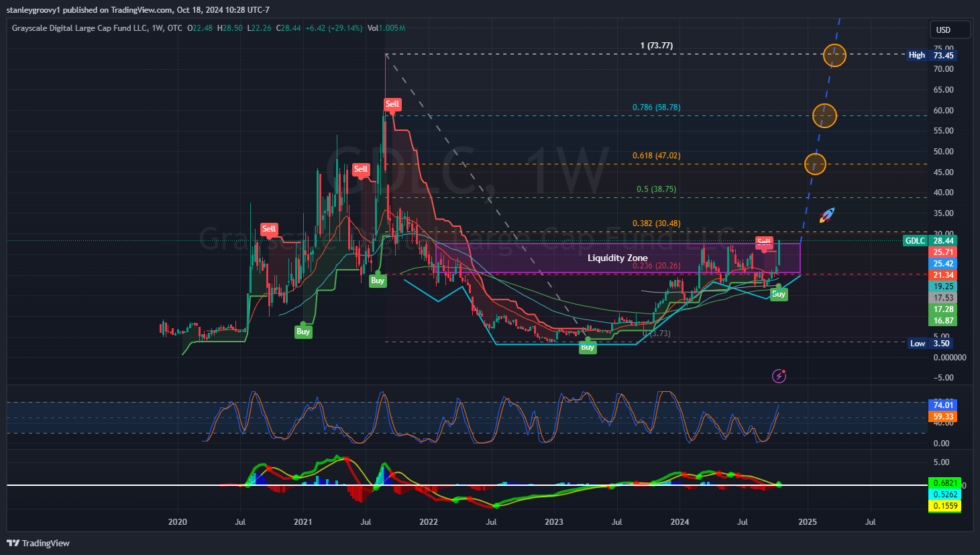980x555 pixels.
Task: Click the orange 59.33 oscillator value
Action: tap(943, 417)
